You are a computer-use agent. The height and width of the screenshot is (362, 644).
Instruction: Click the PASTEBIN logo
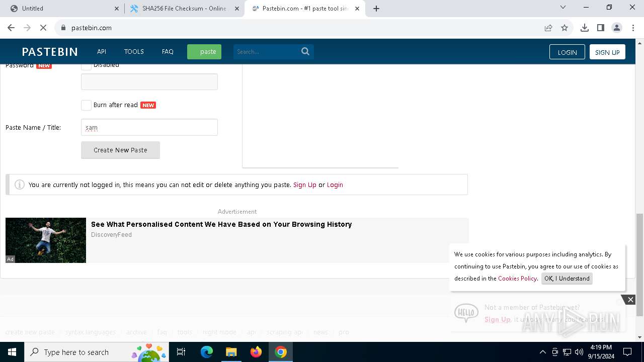50,52
